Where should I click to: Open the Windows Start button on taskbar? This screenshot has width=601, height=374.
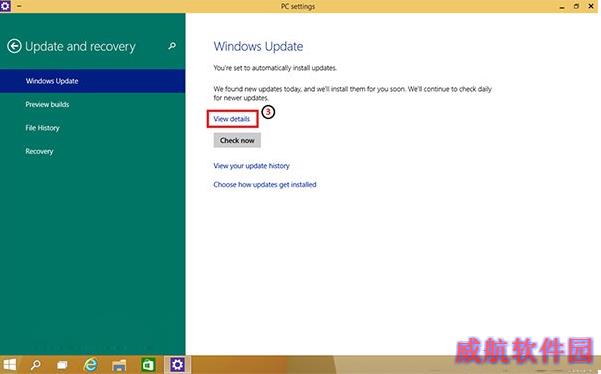[10, 364]
